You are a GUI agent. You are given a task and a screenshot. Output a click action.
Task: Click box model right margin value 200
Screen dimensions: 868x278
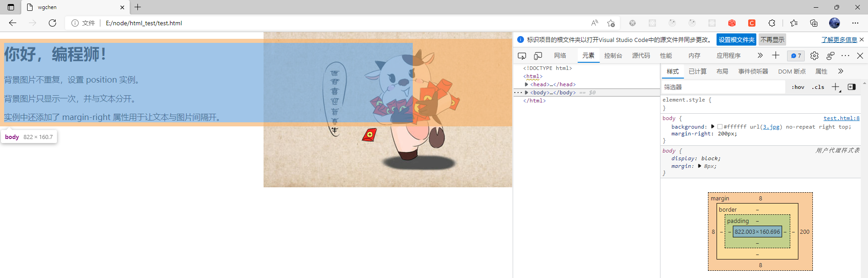805,232
